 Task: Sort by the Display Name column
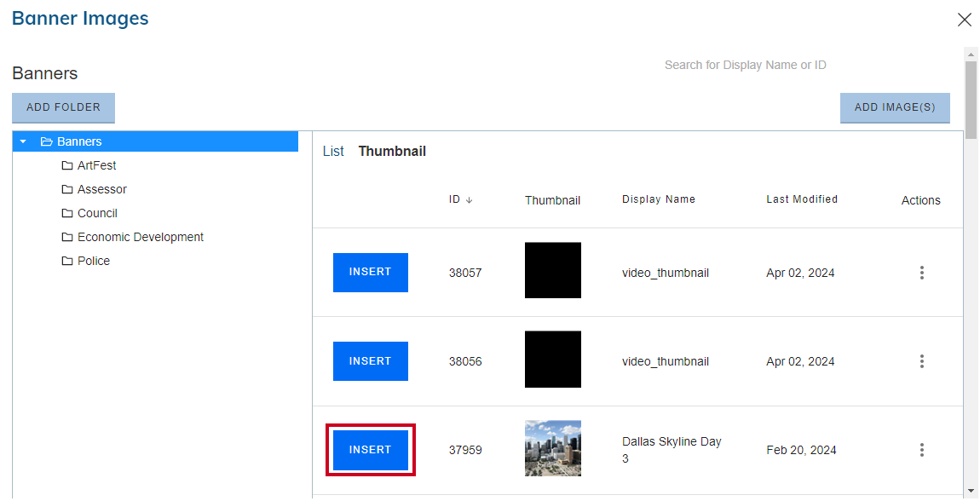[658, 199]
